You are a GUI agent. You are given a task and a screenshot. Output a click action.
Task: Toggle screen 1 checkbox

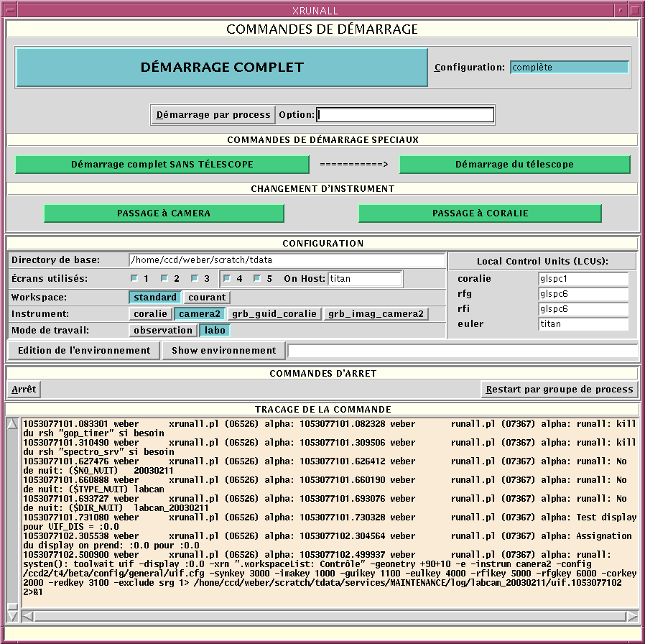[x=134, y=279]
